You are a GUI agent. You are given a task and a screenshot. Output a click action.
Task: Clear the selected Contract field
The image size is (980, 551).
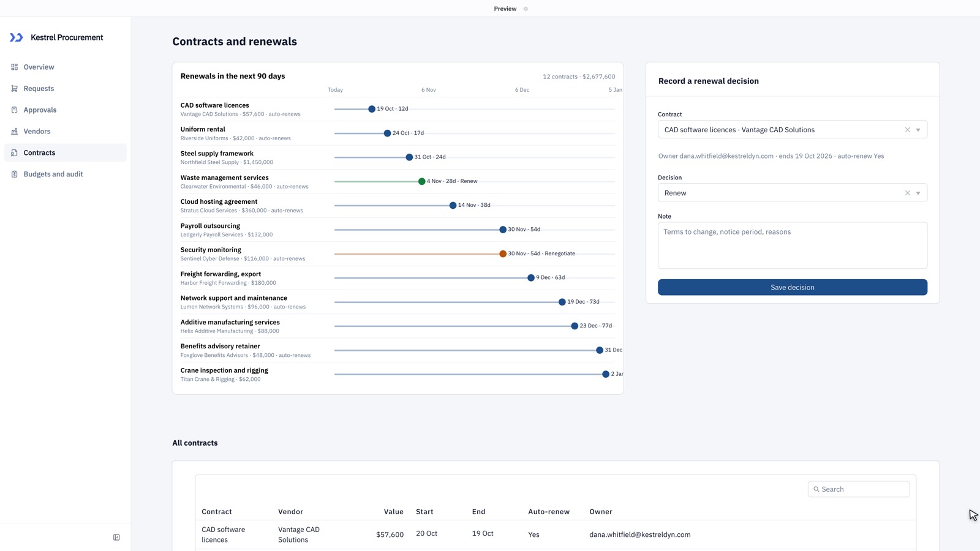[908, 130]
